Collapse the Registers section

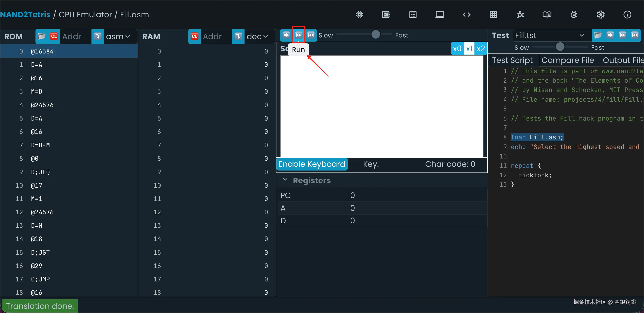(285, 180)
